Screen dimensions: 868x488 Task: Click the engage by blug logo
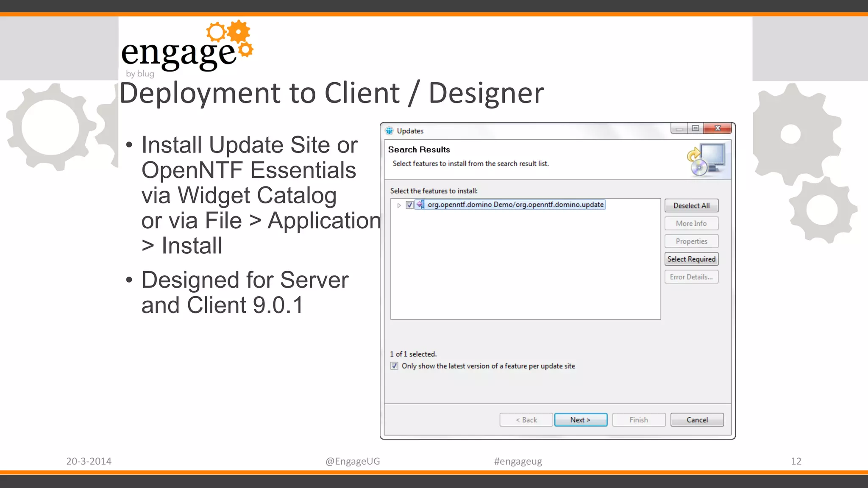click(x=187, y=49)
